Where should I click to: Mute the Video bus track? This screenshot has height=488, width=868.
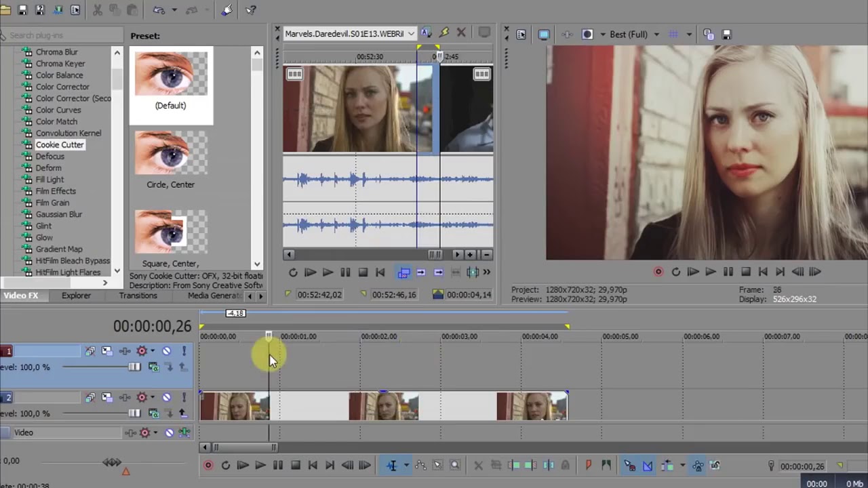170,432
